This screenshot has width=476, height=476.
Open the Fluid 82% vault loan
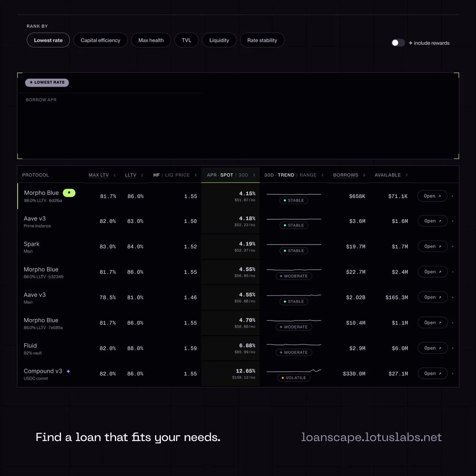[x=432, y=348]
